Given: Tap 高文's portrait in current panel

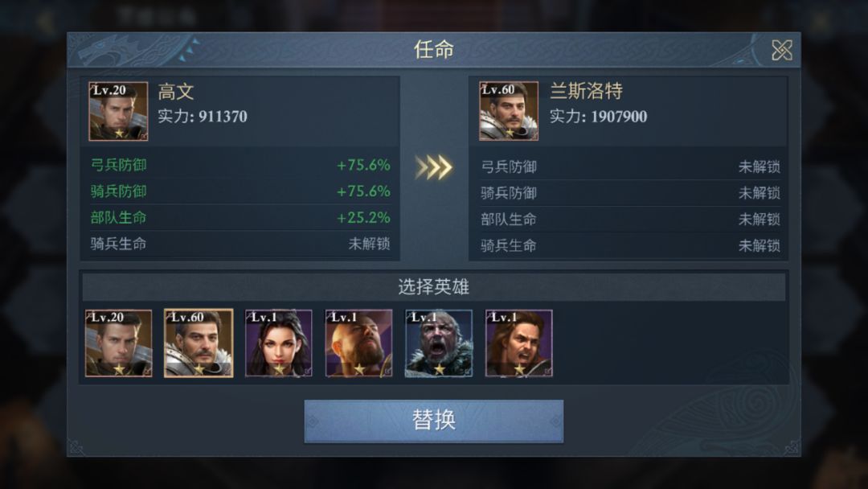Looking at the screenshot, I should click(x=118, y=111).
